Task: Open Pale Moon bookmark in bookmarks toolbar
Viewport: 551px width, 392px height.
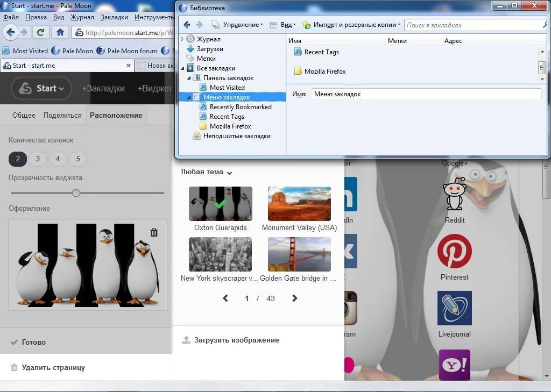Action: pyautogui.click(x=72, y=51)
